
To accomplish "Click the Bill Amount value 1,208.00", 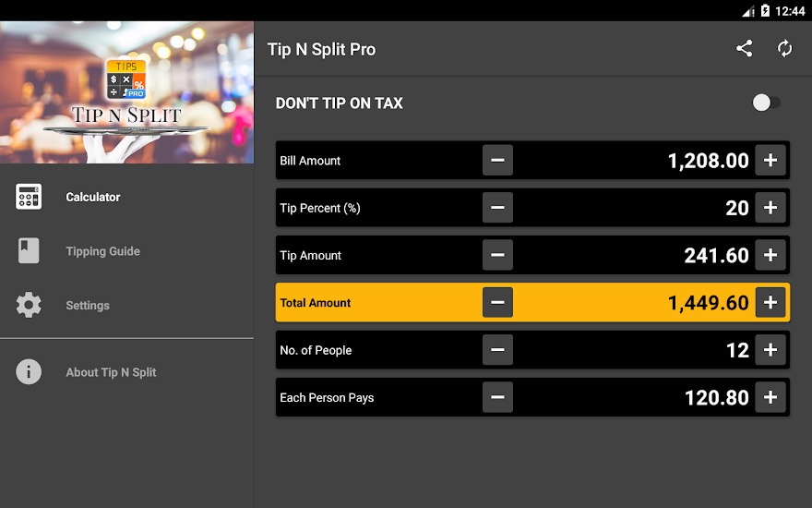I will (708, 161).
